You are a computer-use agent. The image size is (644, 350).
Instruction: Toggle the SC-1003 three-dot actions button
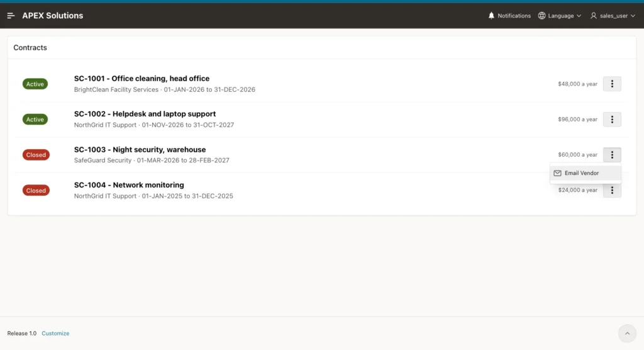(x=612, y=155)
